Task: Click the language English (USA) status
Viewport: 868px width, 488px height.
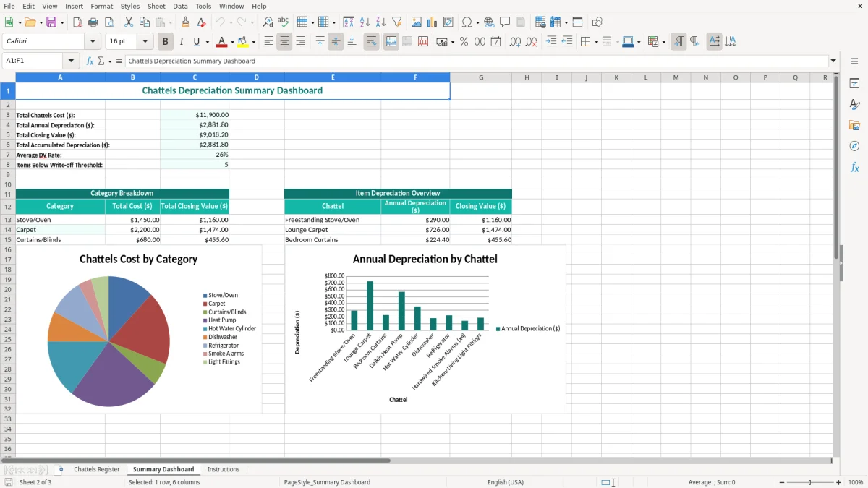Action: (x=506, y=482)
